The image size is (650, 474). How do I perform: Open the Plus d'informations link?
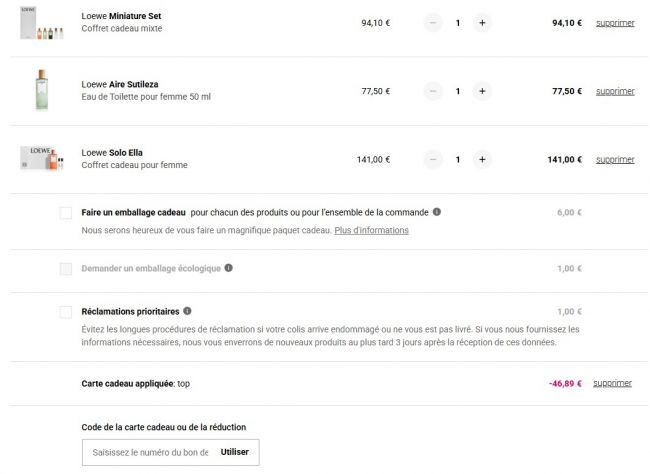[x=371, y=230]
